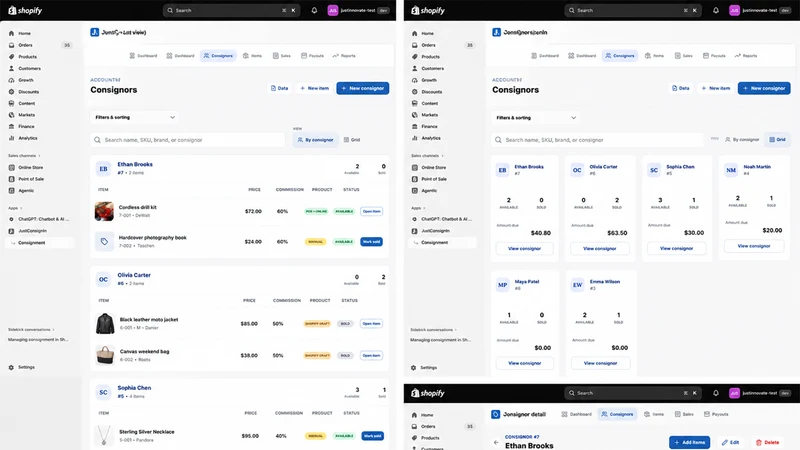The height and width of the screenshot is (450, 800).
Task: Click notification bell in top-right window
Action: point(716,10)
